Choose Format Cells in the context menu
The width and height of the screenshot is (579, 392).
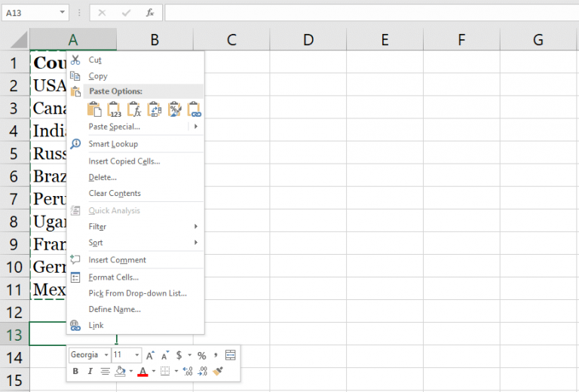[113, 277]
